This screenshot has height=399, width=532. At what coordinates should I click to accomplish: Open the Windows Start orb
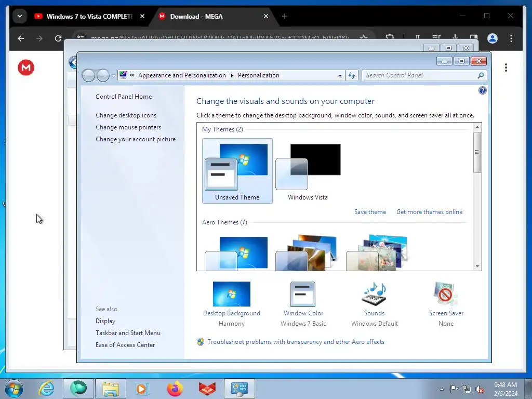14,389
